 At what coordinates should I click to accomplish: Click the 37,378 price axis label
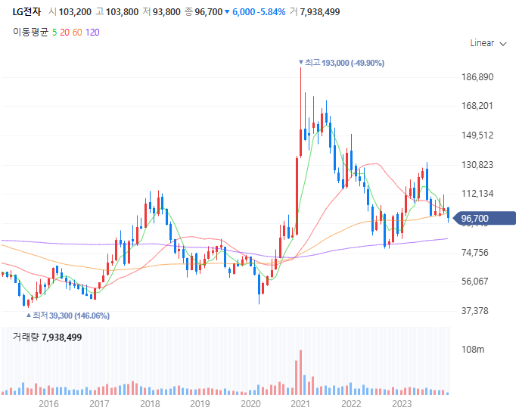(474, 311)
